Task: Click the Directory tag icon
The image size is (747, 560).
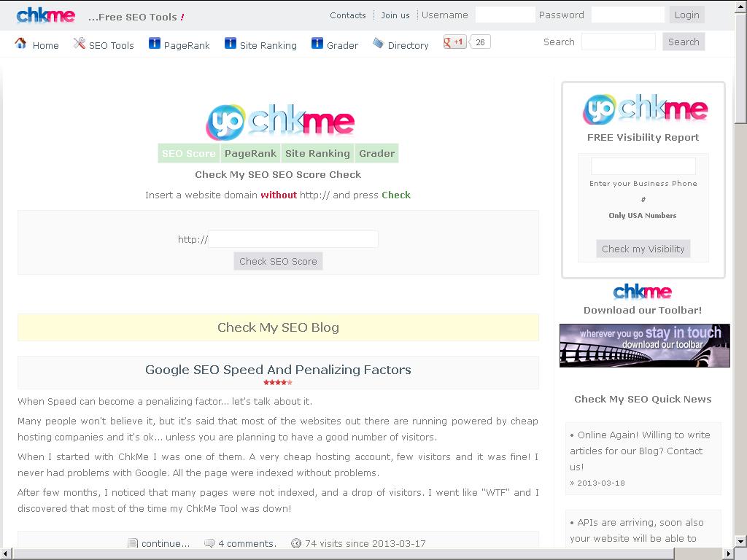Action: [x=379, y=43]
